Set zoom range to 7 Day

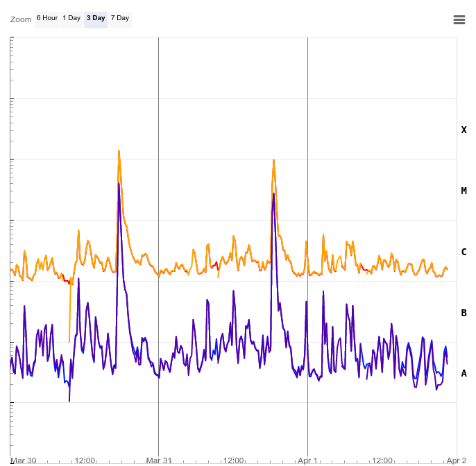(120, 18)
